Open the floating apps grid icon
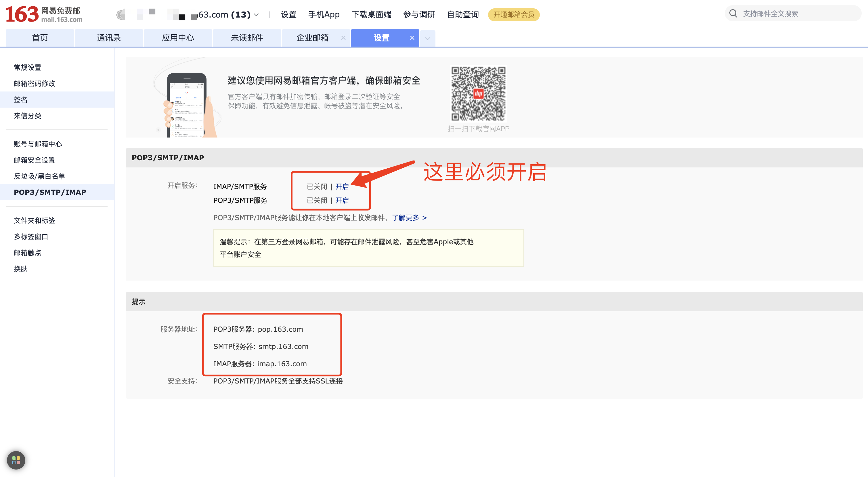Screen dimensions: 868x477 click(16, 460)
